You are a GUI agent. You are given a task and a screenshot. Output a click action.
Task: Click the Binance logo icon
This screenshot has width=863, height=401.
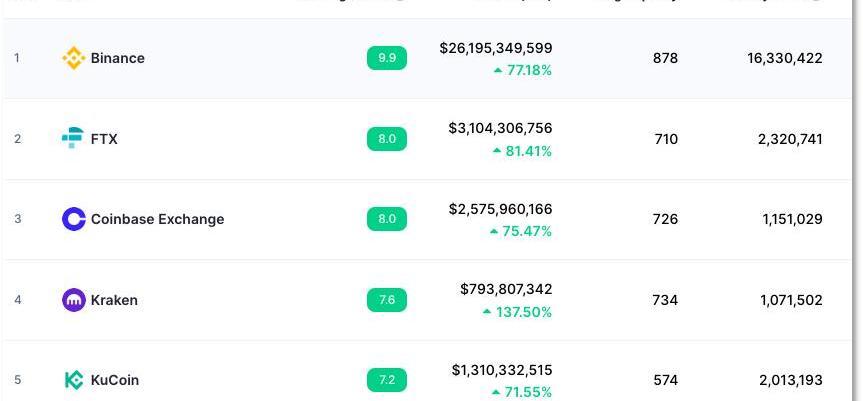tap(74, 58)
